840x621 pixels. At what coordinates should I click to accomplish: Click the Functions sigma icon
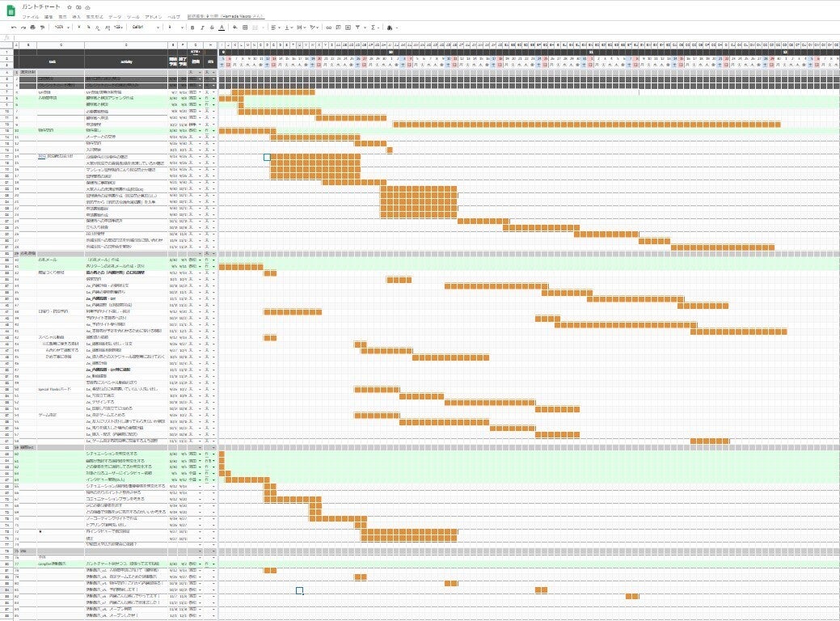coord(372,27)
